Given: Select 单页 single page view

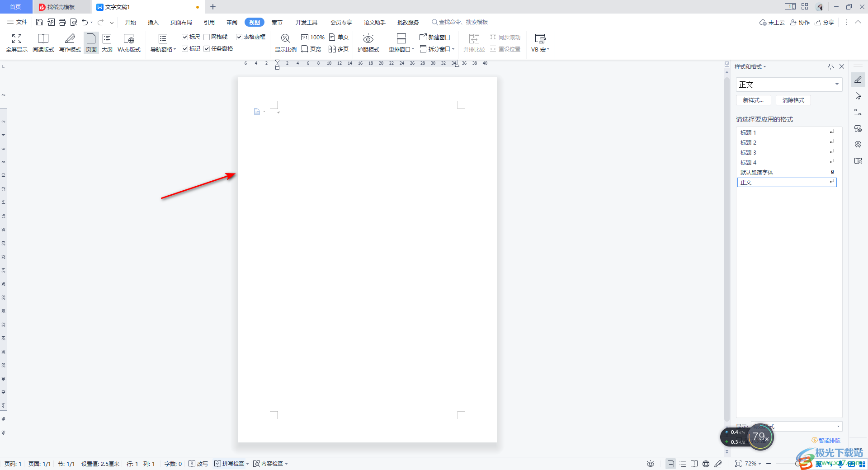Looking at the screenshot, I should click(339, 38).
